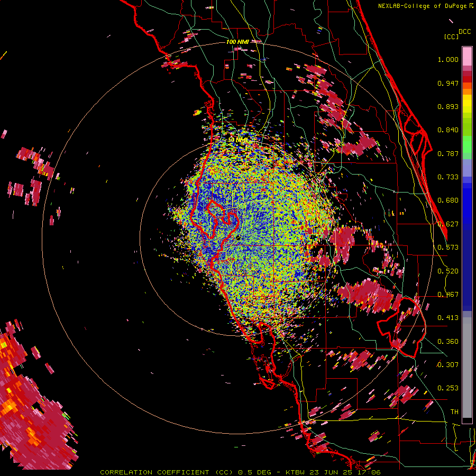Select the 0.680 color scale value
The height and width of the screenshot is (476, 476).
[x=448, y=200]
